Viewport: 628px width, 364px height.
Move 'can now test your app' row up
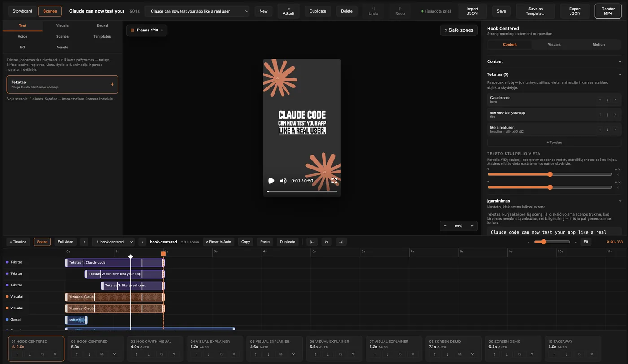[x=600, y=115]
